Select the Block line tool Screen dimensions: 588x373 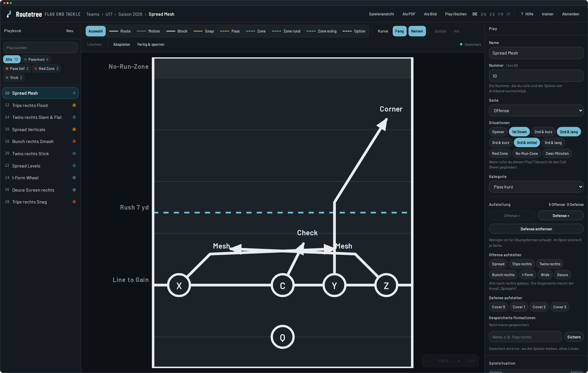coord(177,31)
